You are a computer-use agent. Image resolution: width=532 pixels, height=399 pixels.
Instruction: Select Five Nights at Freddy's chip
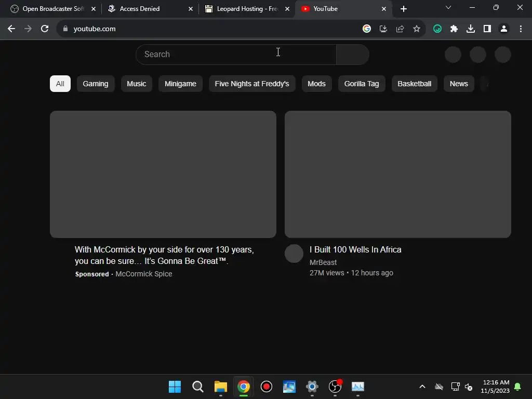252,84
